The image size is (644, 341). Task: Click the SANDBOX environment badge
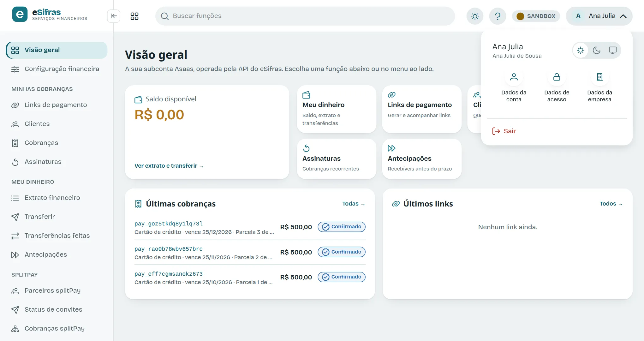pos(536,16)
